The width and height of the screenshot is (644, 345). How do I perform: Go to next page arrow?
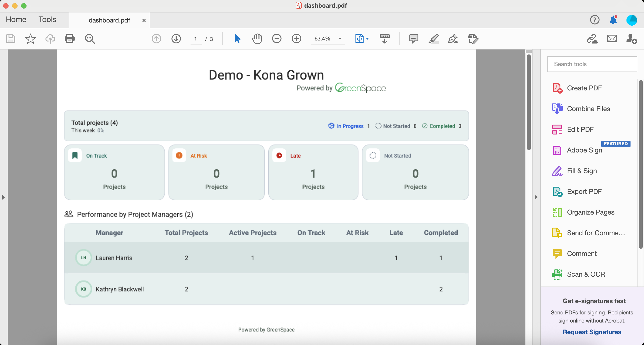tap(176, 39)
